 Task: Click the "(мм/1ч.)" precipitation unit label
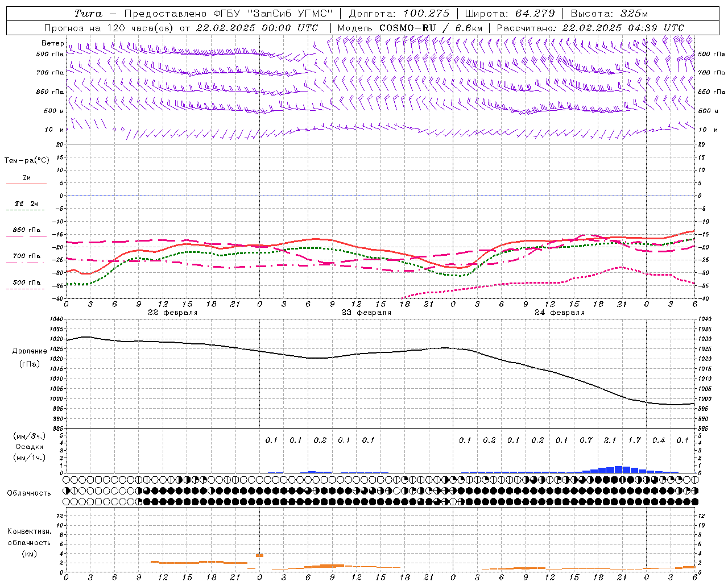pos(29,458)
